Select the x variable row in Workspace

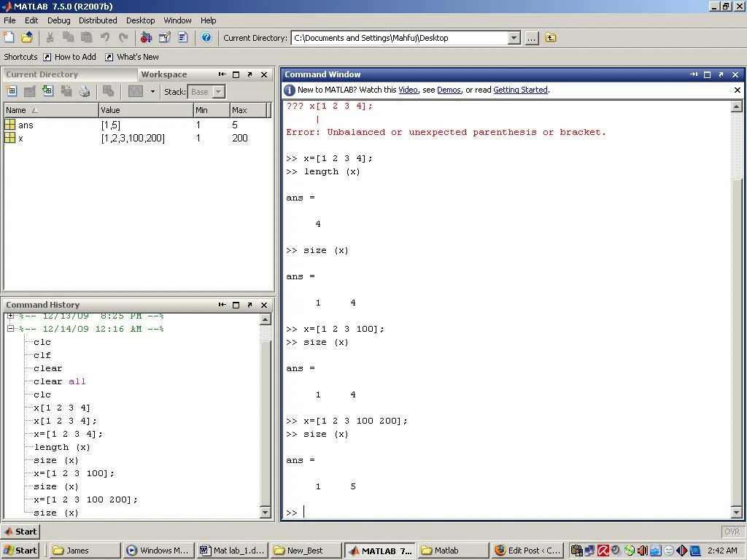137,138
